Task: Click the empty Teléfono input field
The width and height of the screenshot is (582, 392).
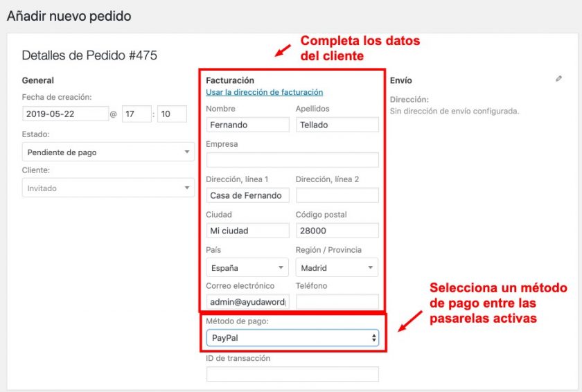Action: (337, 302)
